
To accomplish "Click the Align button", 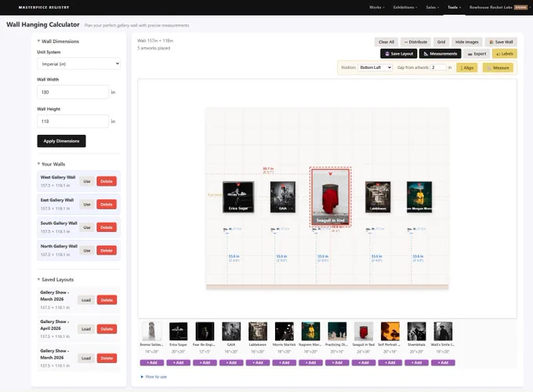I will [466, 67].
